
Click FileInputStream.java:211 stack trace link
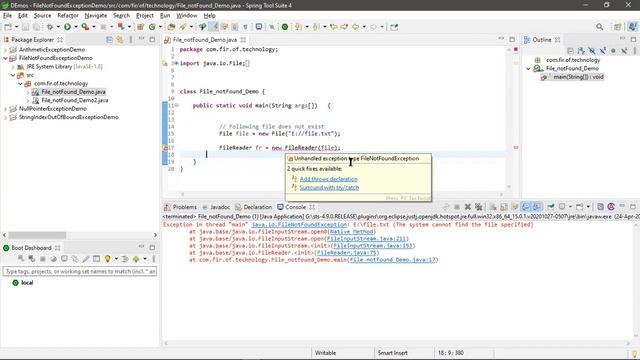[x=367, y=239]
